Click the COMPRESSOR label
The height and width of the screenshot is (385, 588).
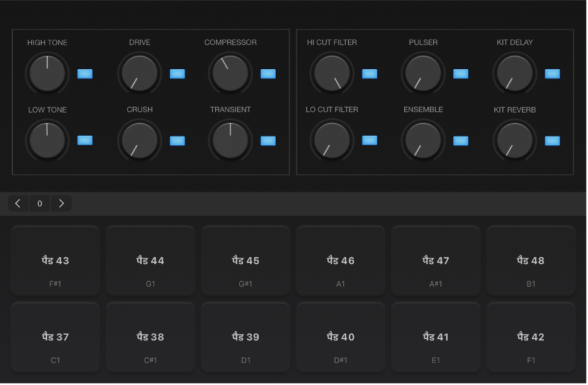[x=230, y=42]
